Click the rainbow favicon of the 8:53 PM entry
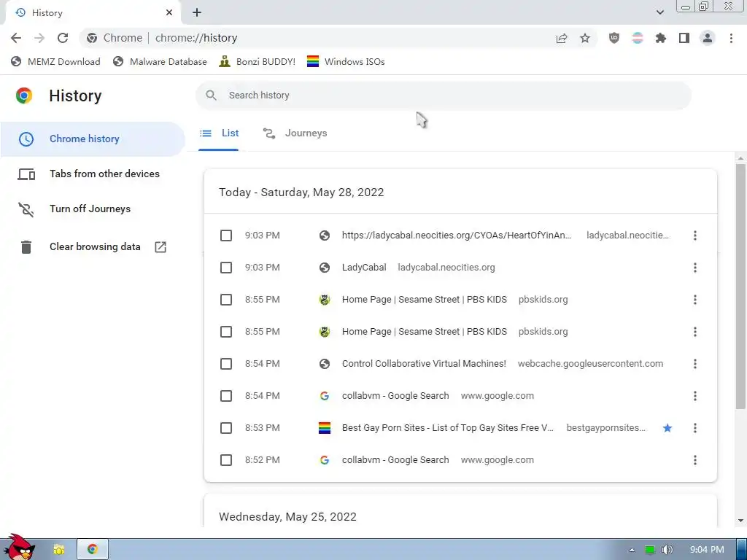 (x=325, y=428)
